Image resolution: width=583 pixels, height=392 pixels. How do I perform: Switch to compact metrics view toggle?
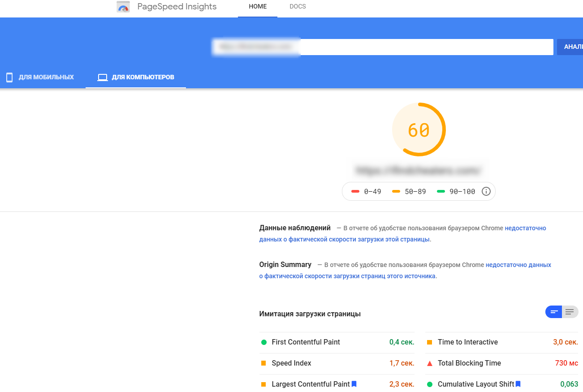[553, 312]
